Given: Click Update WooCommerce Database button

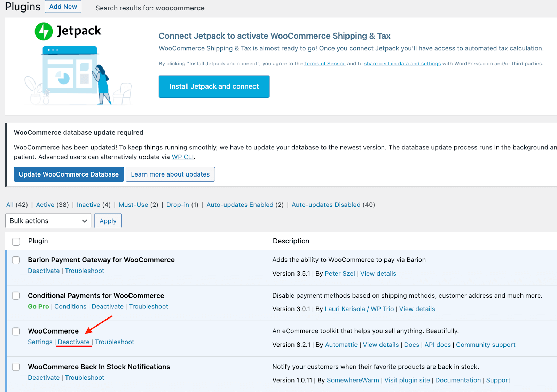Looking at the screenshot, I should tap(69, 174).
